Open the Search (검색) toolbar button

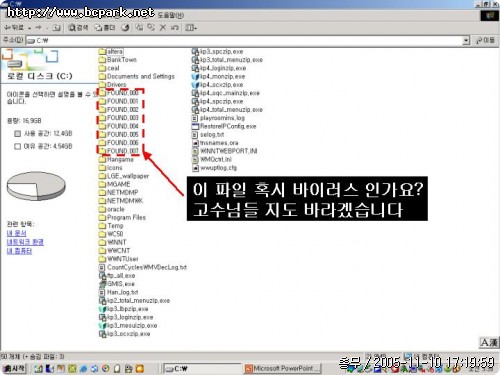tap(78, 28)
